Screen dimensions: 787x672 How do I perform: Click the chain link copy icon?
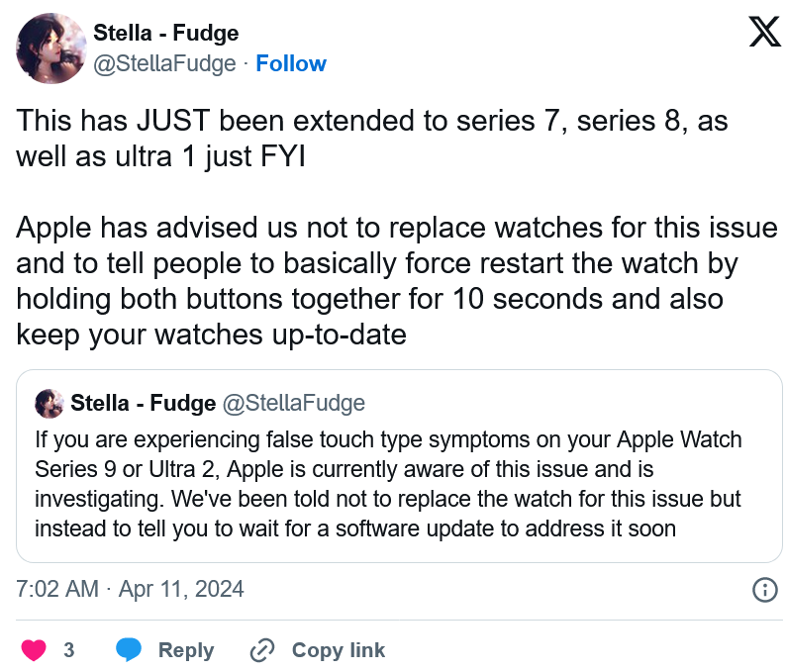[x=262, y=650]
